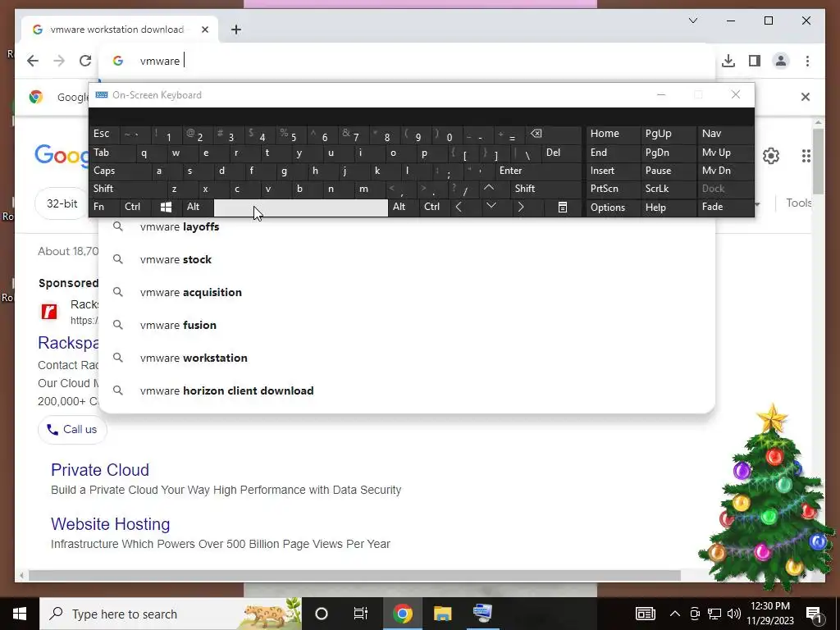Viewport: 840px width, 630px height.
Task: Click the context menu key on On-Screen Keyboard
Action: point(563,207)
